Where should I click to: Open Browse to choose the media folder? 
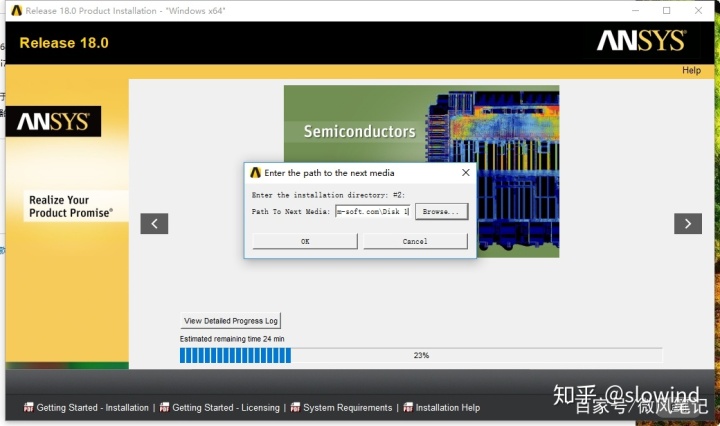point(441,211)
